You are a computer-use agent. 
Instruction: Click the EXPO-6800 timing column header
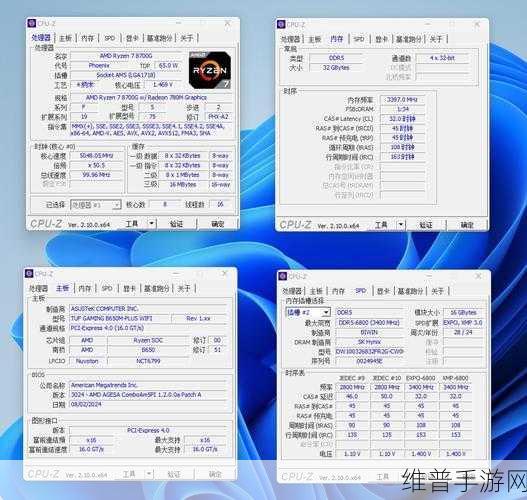pyautogui.click(x=421, y=378)
